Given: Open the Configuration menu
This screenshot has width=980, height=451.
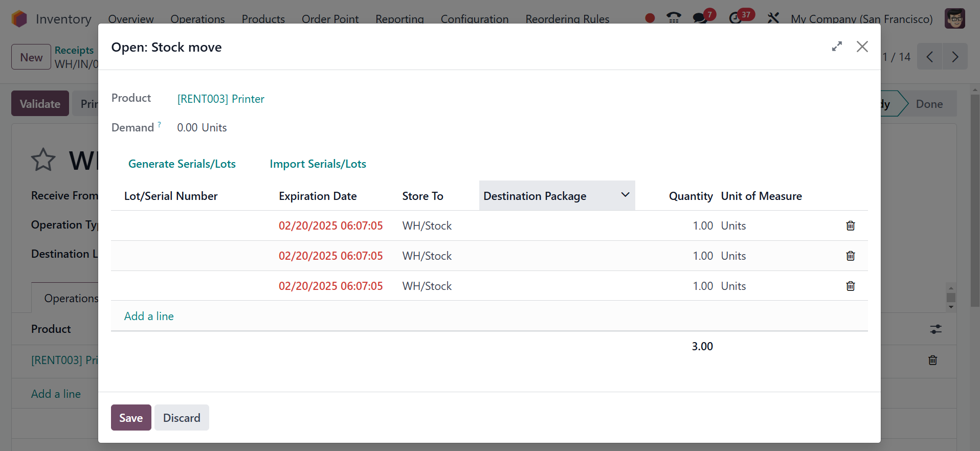Looking at the screenshot, I should click(x=474, y=19).
